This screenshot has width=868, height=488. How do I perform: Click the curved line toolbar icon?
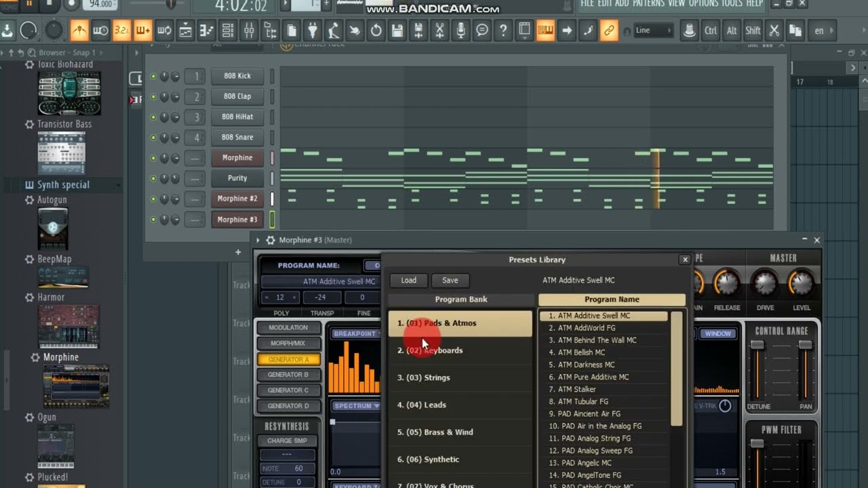[x=588, y=30]
